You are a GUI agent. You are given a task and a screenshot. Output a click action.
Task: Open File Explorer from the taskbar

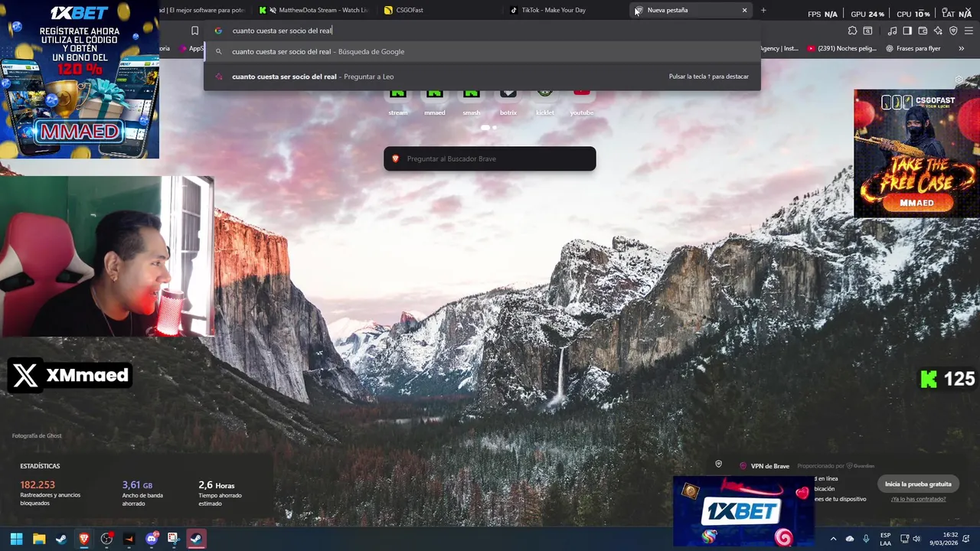(x=39, y=539)
